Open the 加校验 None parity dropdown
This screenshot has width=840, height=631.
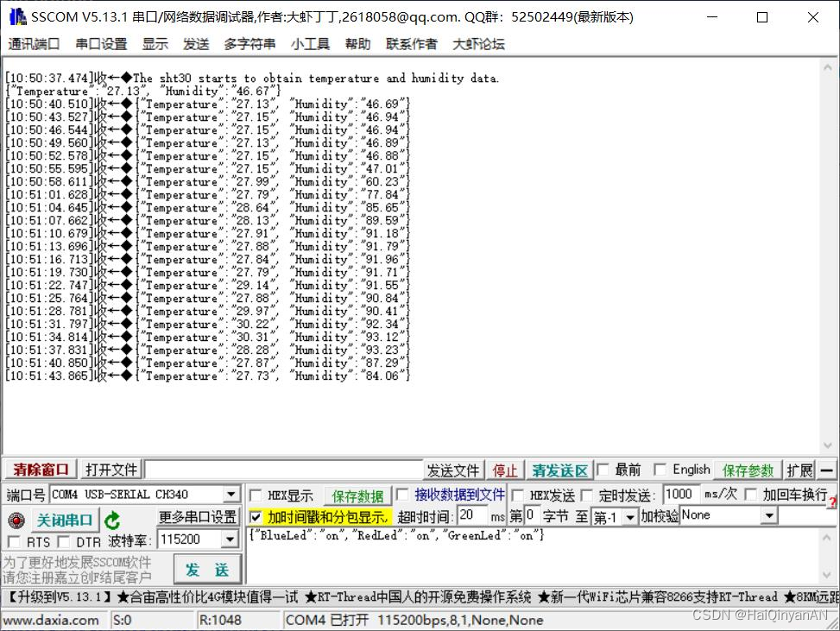tap(770, 515)
